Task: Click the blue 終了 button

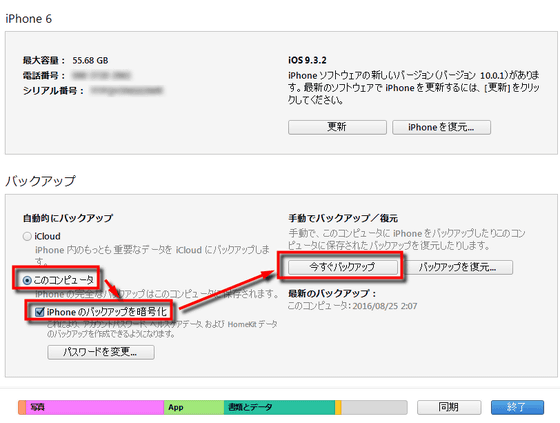Action: [517, 407]
